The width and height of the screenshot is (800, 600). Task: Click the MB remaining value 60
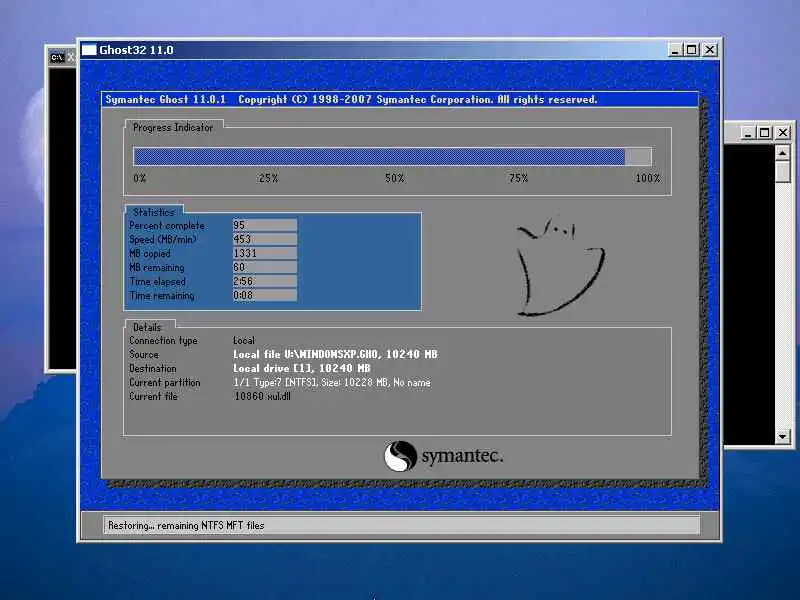265,267
